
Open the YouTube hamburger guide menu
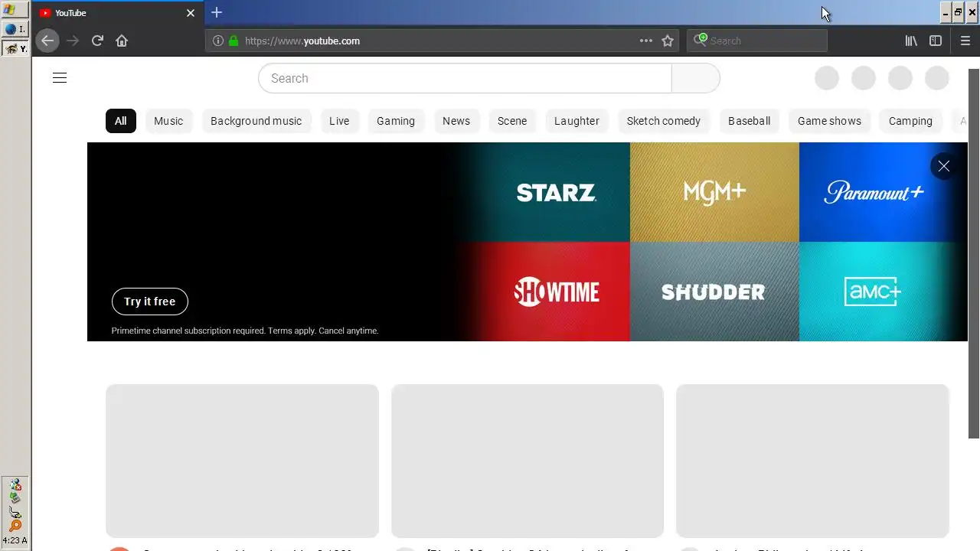(60, 78)
